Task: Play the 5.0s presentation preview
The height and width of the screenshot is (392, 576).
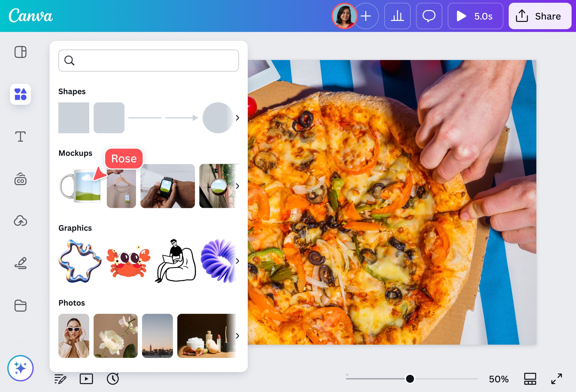Action: 475,16
